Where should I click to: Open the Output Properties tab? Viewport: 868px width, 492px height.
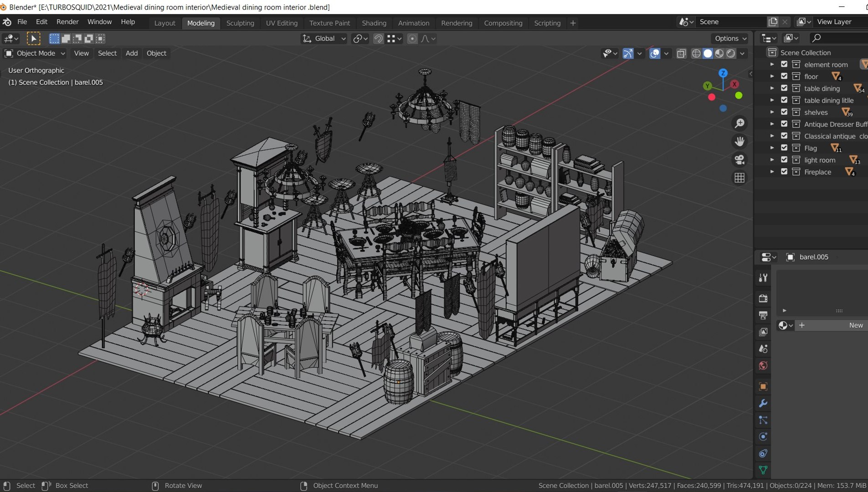(x=763, y=315)
